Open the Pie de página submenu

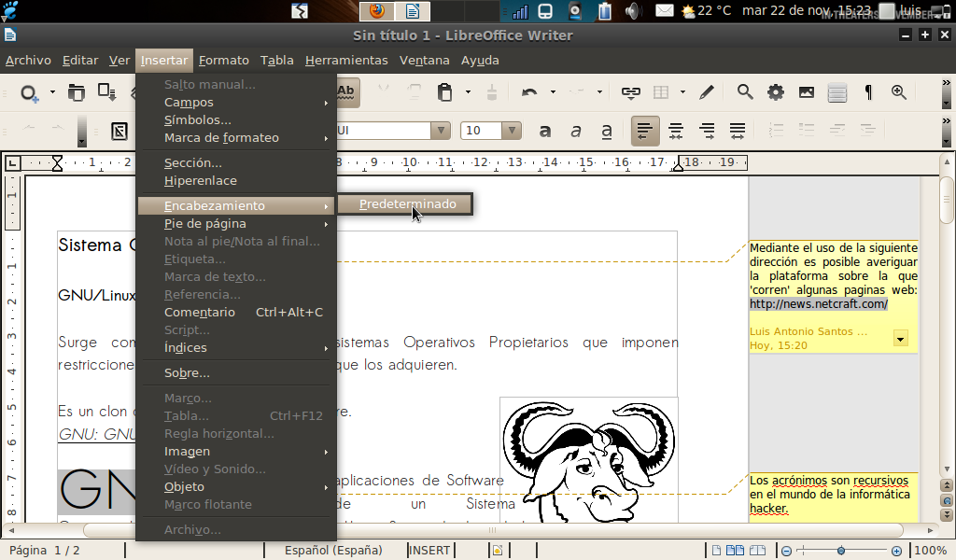(236, 224)
